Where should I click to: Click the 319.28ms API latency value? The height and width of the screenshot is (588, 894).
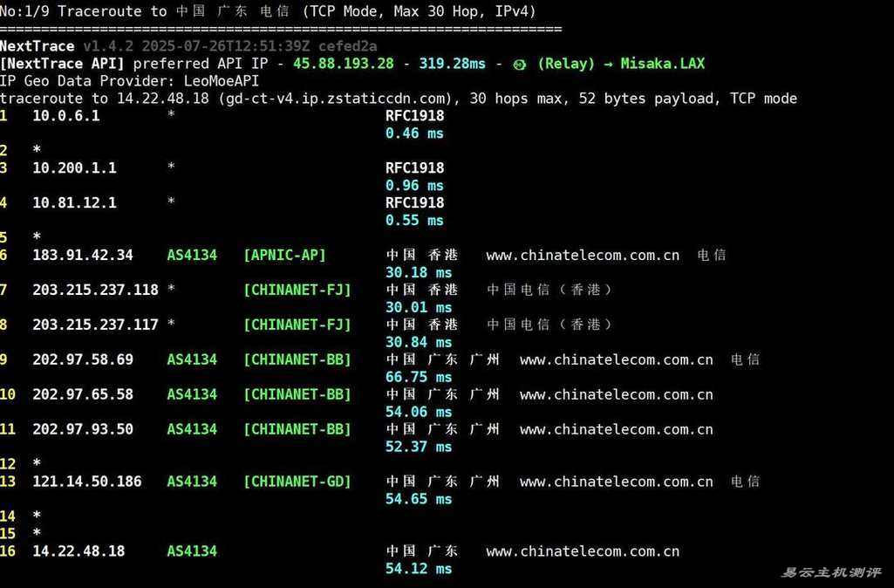(x=452, y=64)
